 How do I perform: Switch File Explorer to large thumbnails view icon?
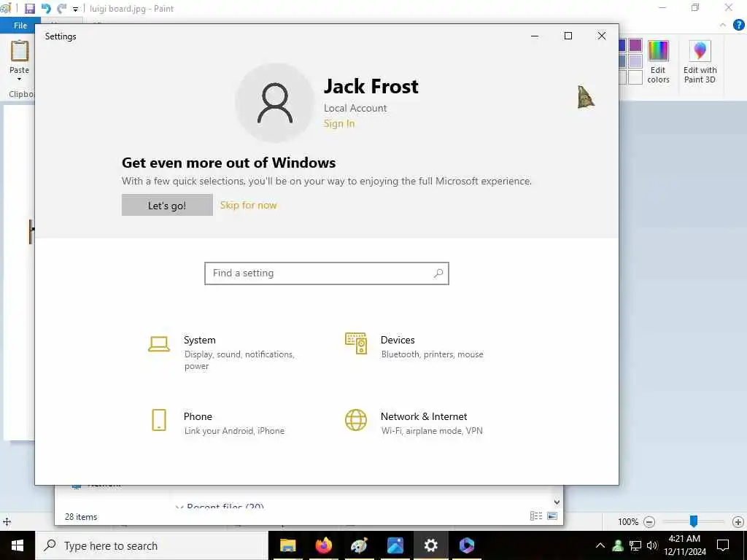click(x=552, y=516)
